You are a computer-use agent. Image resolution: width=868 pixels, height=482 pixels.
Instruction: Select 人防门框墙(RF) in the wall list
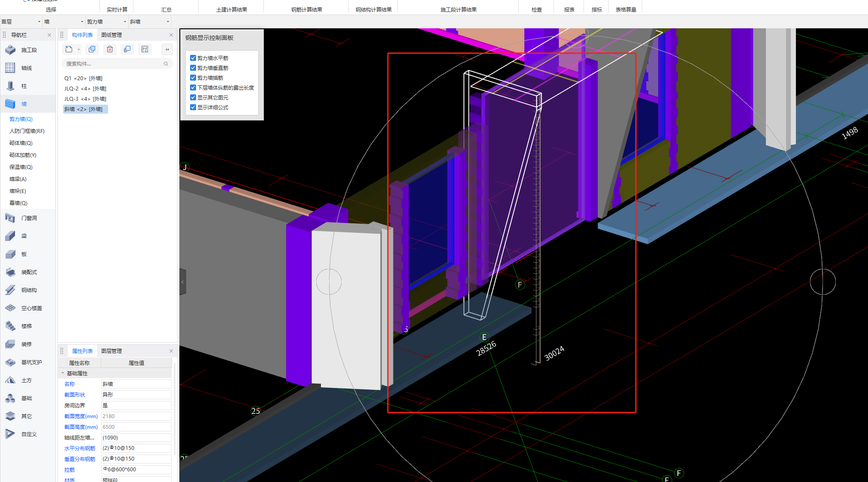coord(27,131)
